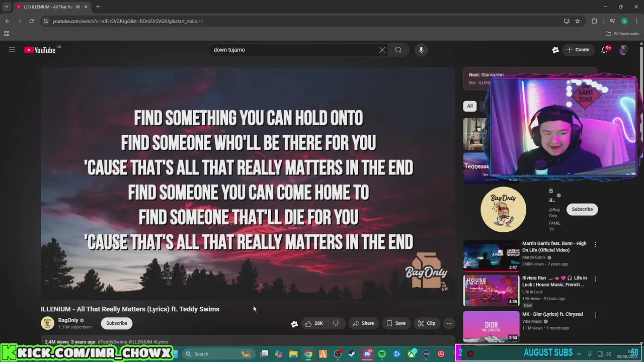Click the video player to pause

coord(248,184)
